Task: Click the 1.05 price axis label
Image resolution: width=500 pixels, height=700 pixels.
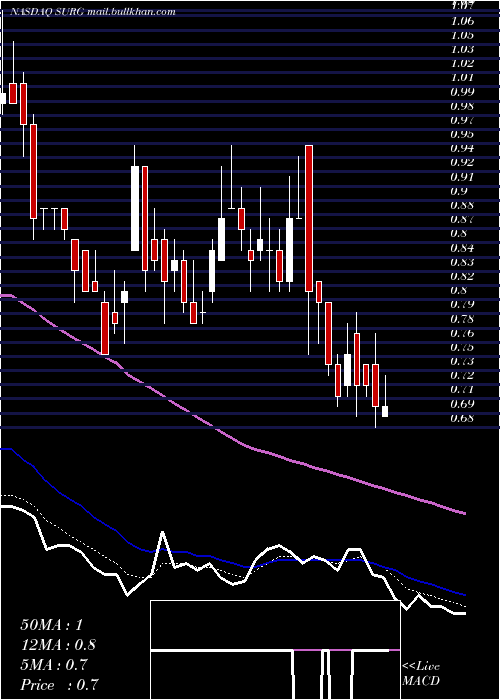Action: (464, 35)
